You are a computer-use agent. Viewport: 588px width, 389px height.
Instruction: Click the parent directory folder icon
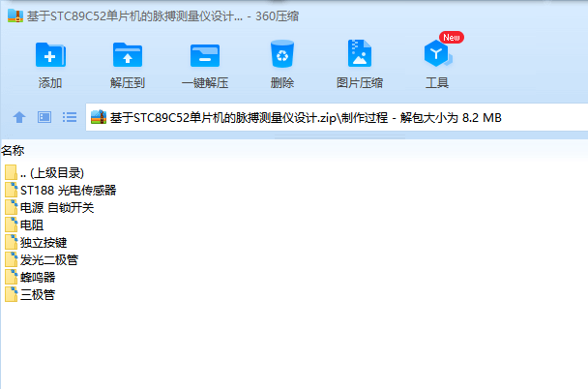click(12, 172)
